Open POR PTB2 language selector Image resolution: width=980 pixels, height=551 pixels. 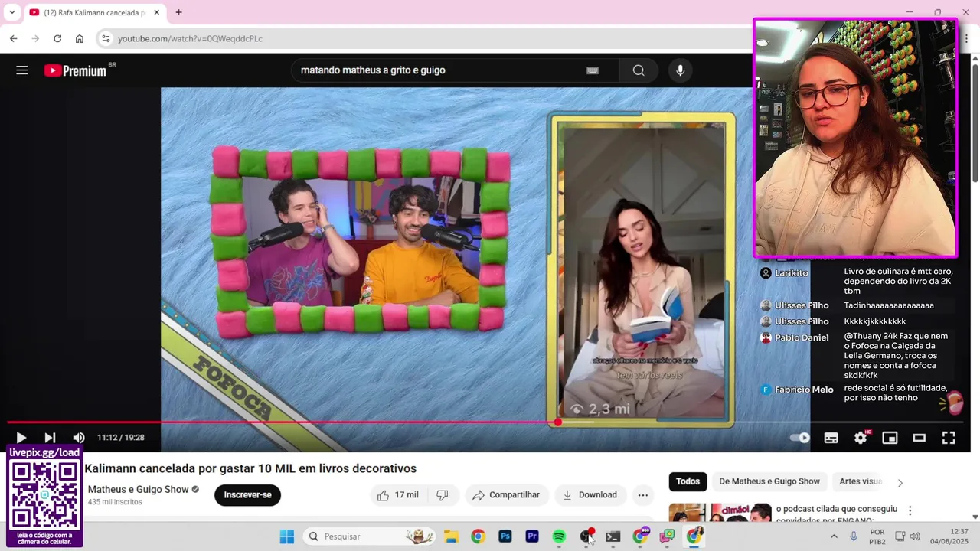tap(877, 536)
